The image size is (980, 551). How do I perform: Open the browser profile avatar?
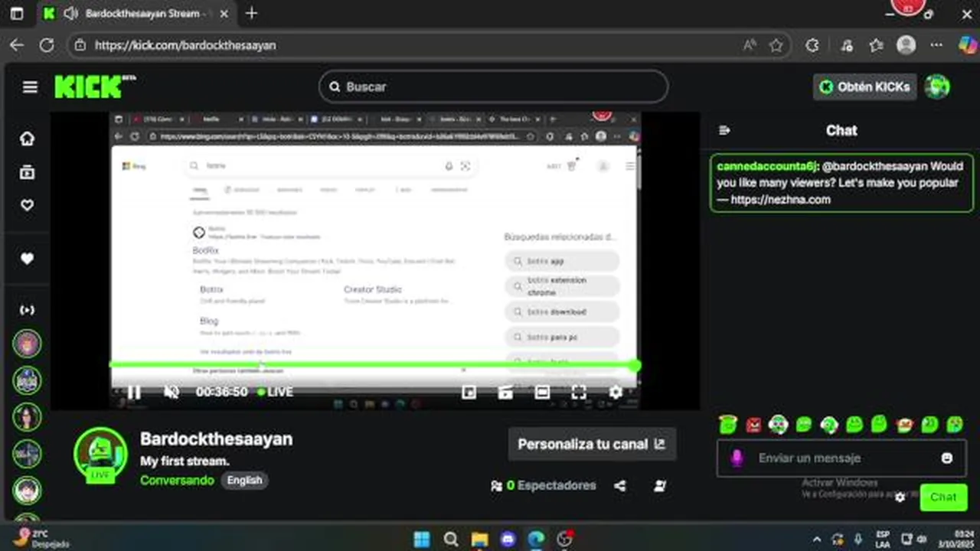pyautogui.click(x=906, y=45)
